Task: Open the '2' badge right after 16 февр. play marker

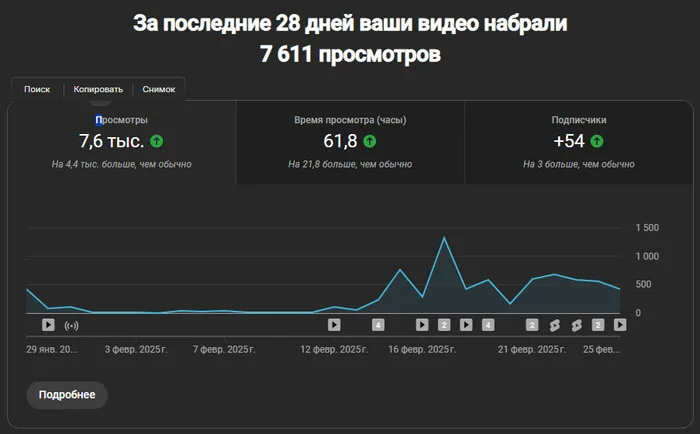Action: click(444, 325)
